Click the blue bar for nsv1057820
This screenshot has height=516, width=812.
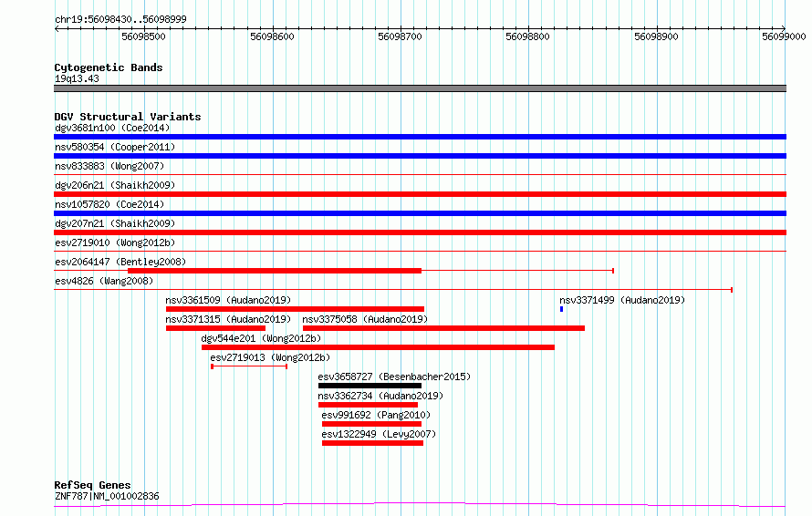point(420,213)
